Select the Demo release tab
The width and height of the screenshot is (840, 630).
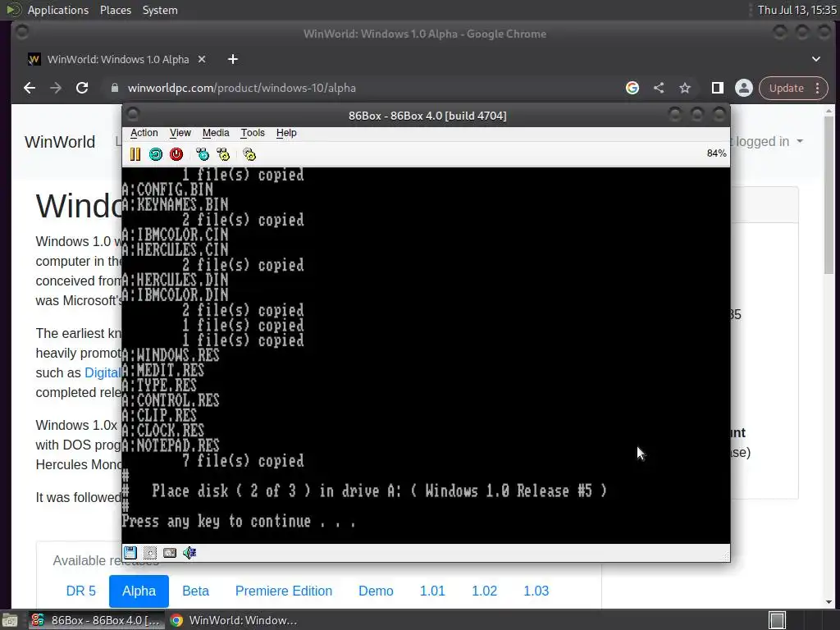376,591
